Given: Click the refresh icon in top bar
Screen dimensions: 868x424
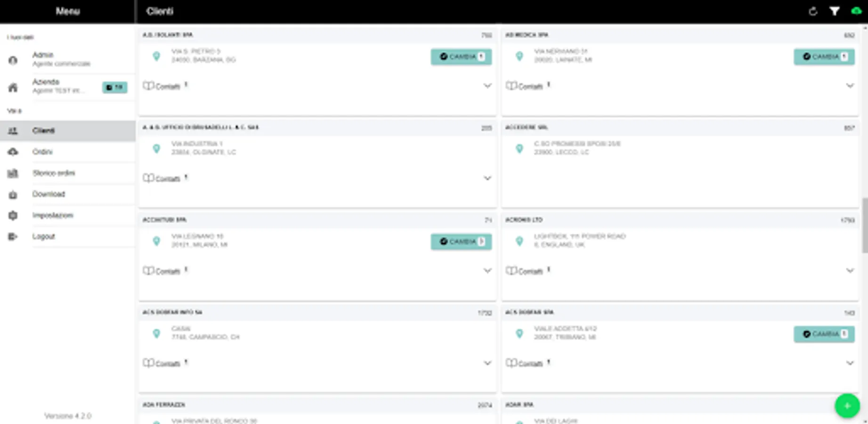Looking at the screenshot, I should (x=813, y=11).
